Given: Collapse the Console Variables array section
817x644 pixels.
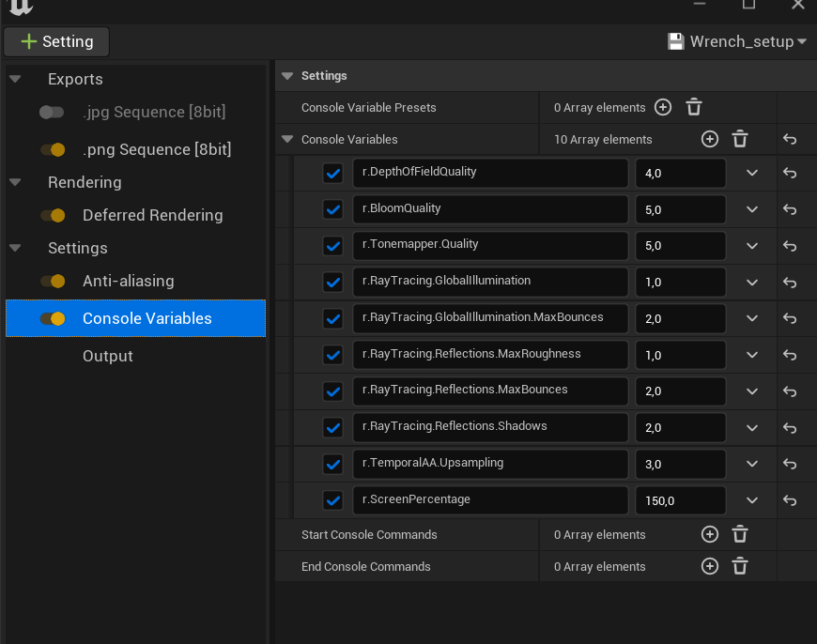Looking at the screenshot, I should [x=287, y=140].
